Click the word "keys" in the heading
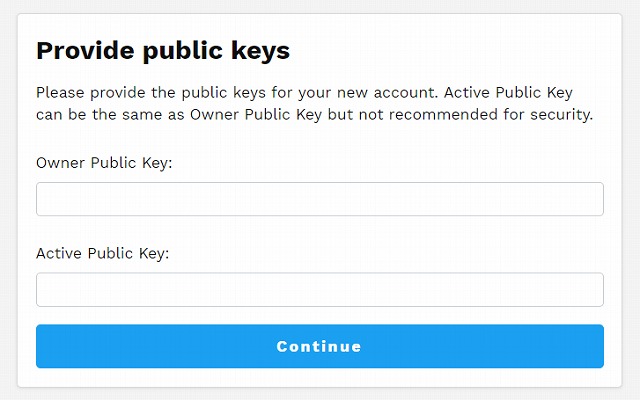This screenshot has width=640, height=400. pos(260,52)
